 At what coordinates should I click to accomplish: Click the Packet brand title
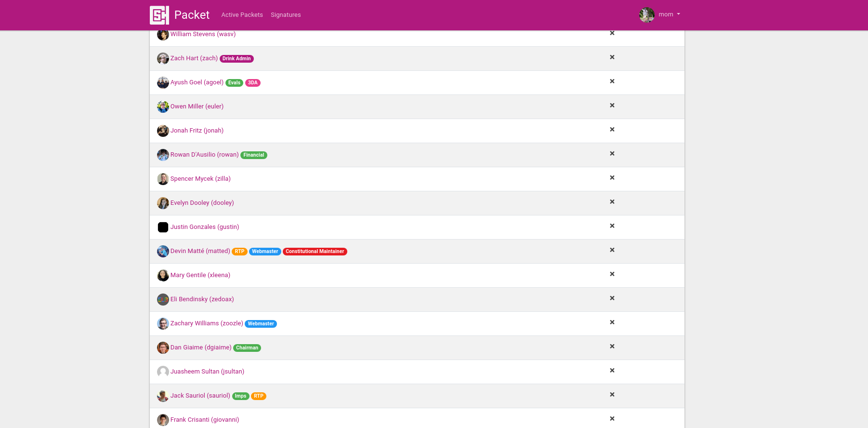pos(192,15)
